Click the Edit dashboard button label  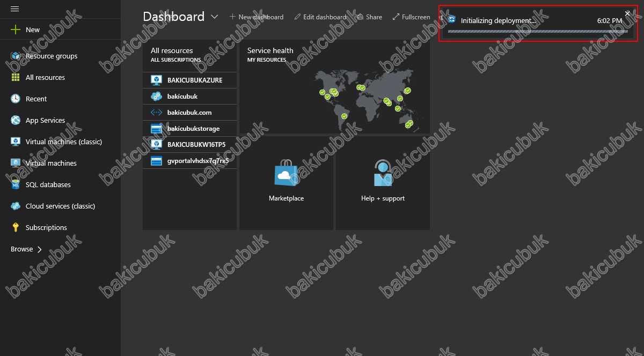[x=324, y=17]
